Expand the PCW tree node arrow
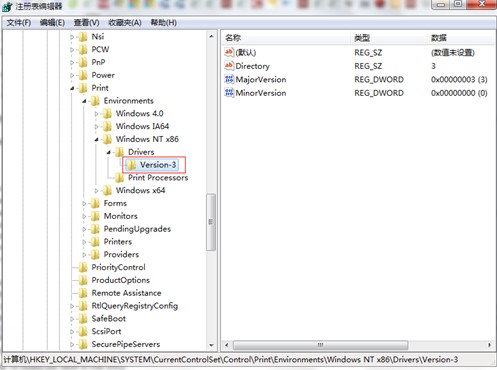497x370 pixels. (72, 50)
